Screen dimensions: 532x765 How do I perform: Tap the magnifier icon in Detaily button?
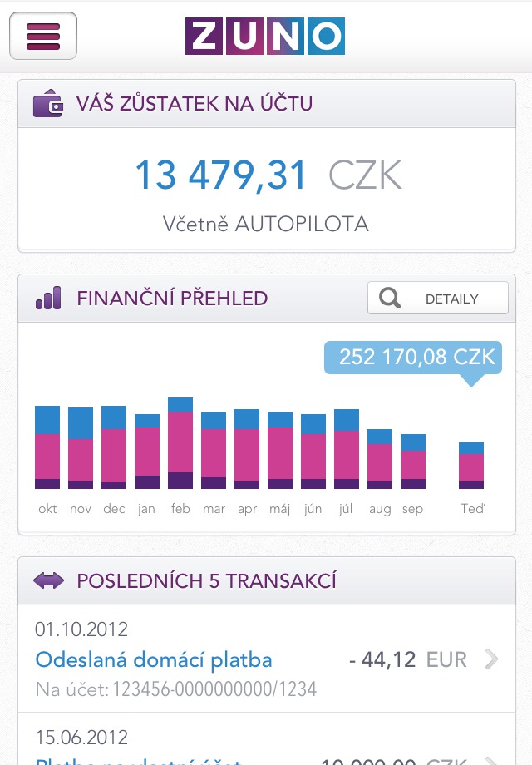pos(389,299)
